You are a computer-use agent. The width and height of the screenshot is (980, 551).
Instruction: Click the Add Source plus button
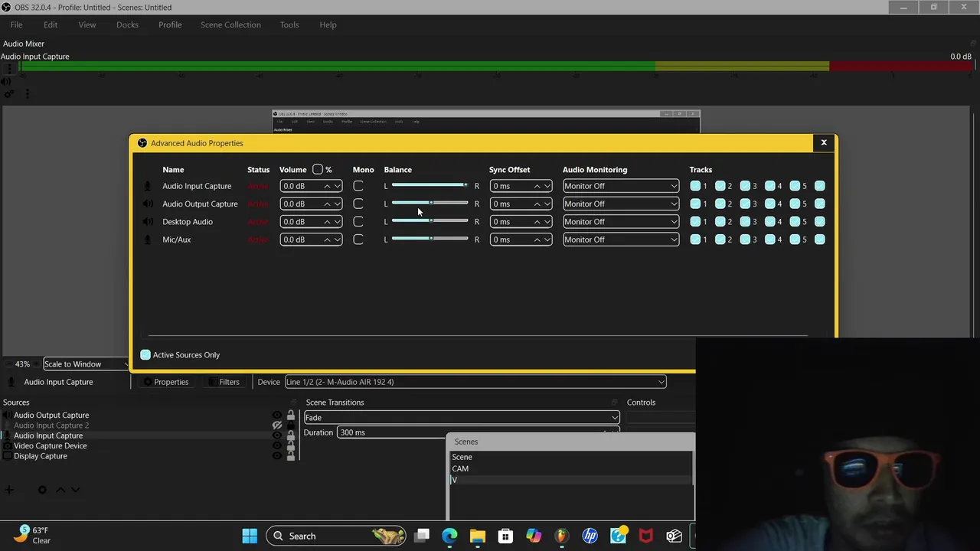pos(9,490)
